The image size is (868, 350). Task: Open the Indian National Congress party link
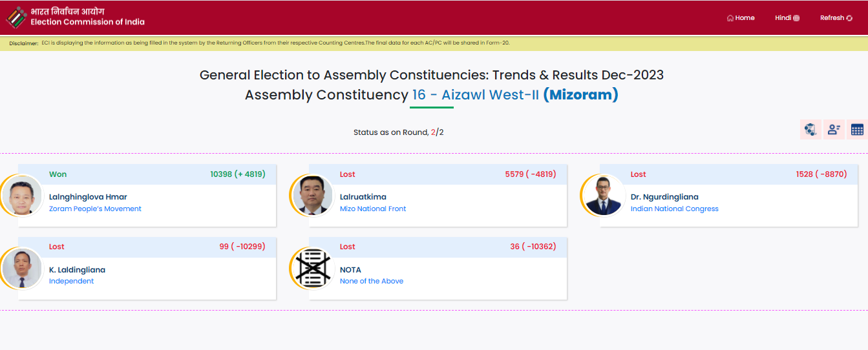[x=674, y=209]
